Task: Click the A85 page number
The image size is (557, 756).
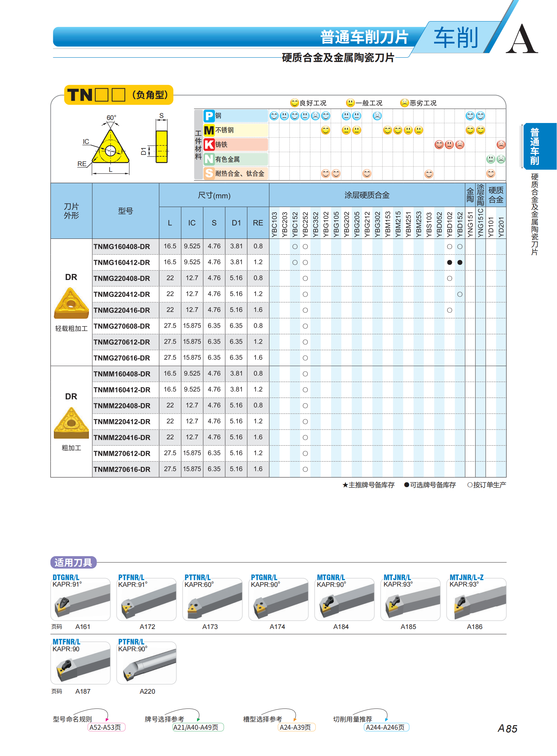Action: [x=507, y=729]
